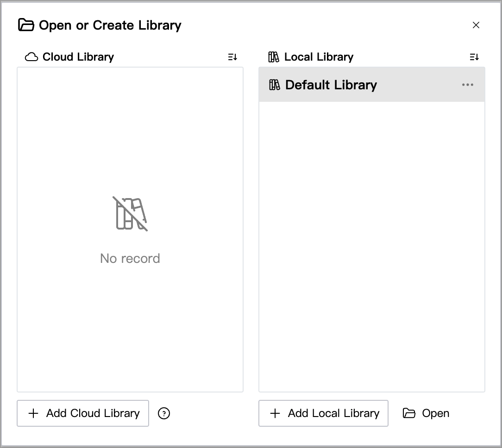Sort the Cloud Library list
Screen dimensions: 502x448
pyautogui.click(x=232, y=57)
